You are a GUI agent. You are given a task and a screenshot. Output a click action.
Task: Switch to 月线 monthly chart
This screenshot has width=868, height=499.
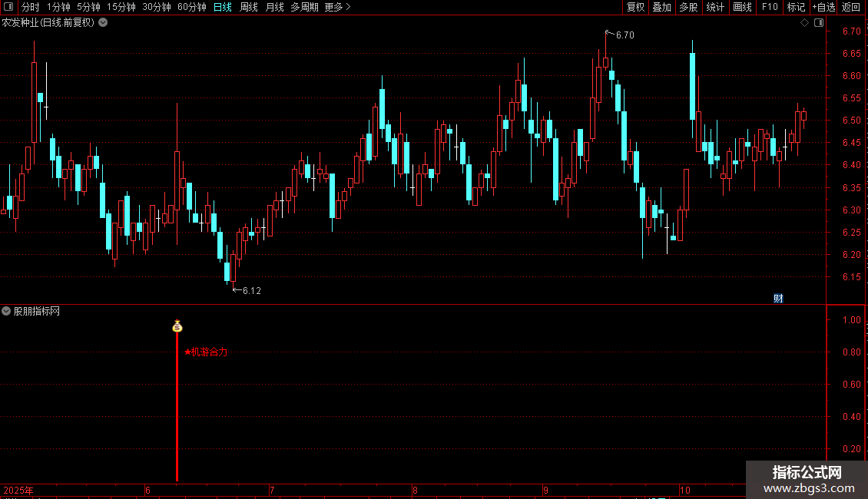click(274, 7)
